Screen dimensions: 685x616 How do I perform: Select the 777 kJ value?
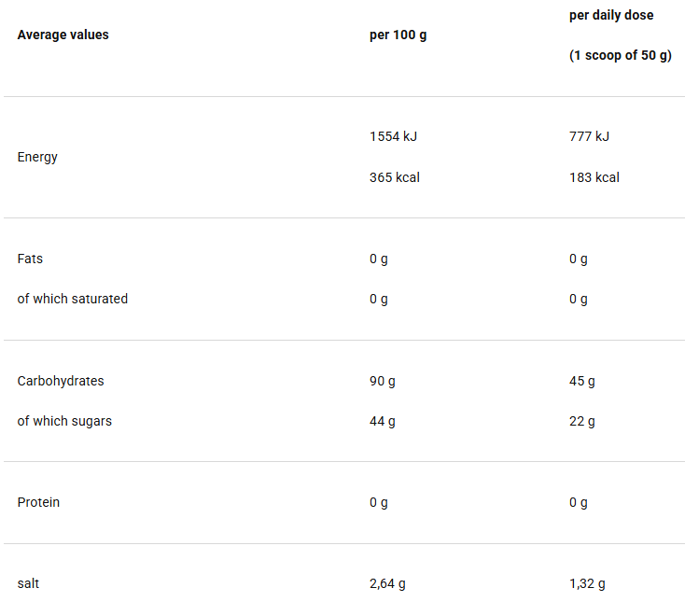[589, 136]
